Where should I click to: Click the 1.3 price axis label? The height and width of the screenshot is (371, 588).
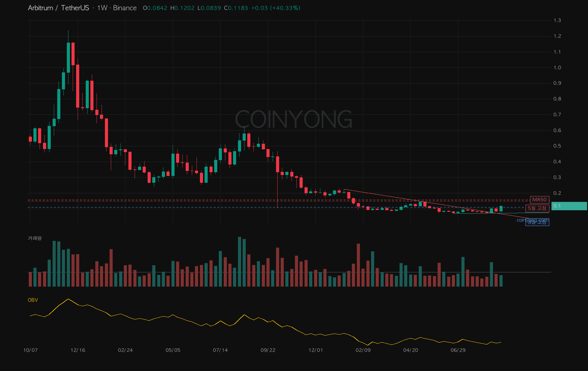pos(557,20)
